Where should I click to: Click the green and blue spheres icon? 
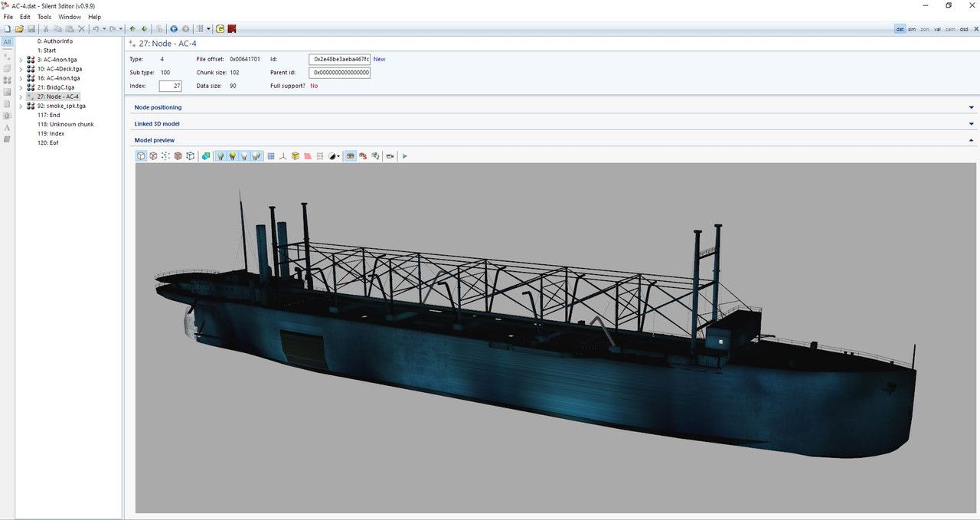[206, 156]
